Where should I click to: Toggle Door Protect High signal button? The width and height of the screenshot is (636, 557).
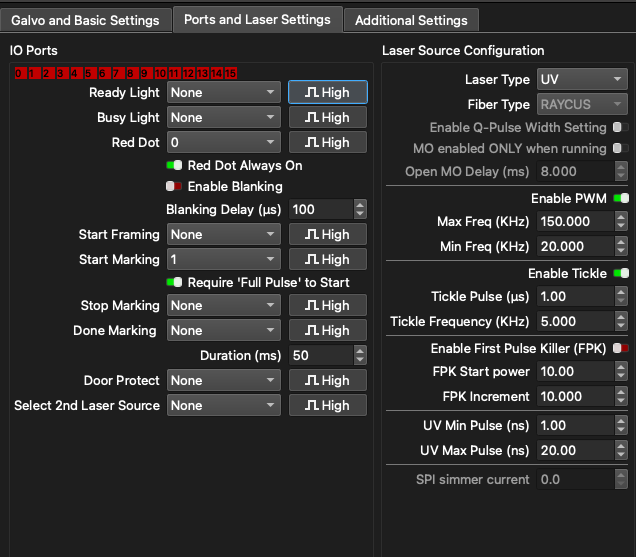(x=327, y=380)
